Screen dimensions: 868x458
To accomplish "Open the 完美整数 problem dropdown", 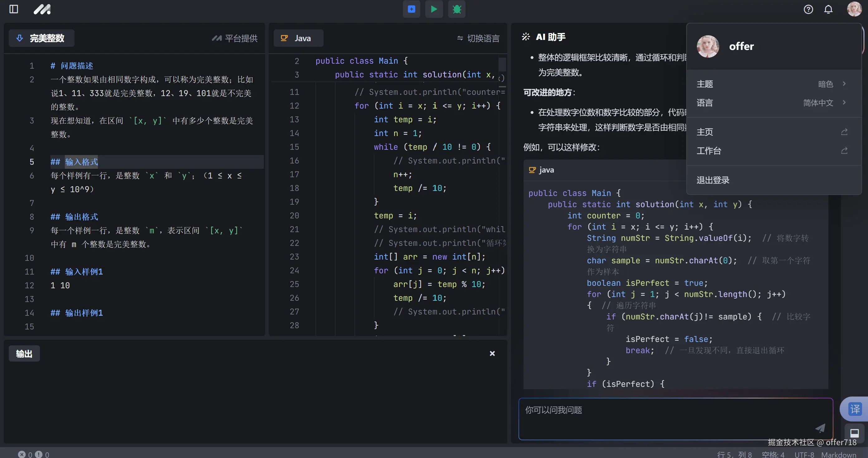I will [x=41, y=38].
